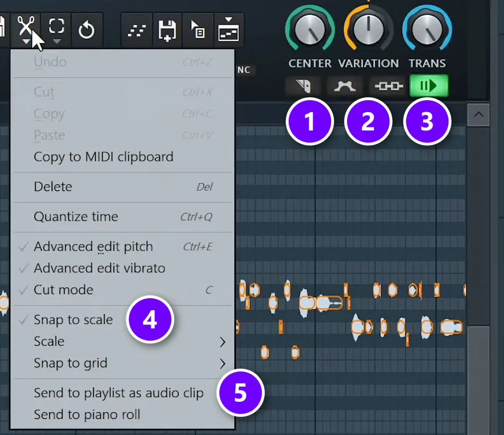Click the greyed Copy menu entry
The image size is (504, 435).
pyautogui.click(x=123, y=114)
